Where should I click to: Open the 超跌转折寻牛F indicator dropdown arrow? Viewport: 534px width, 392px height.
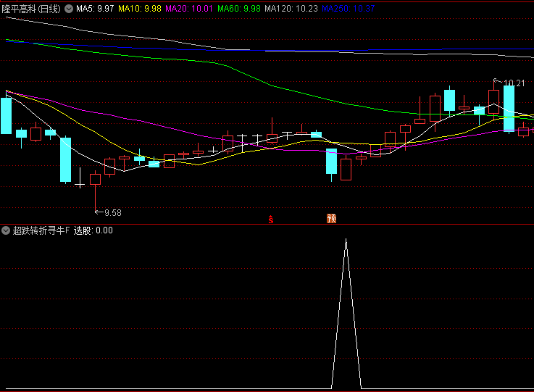pos(6,230)
